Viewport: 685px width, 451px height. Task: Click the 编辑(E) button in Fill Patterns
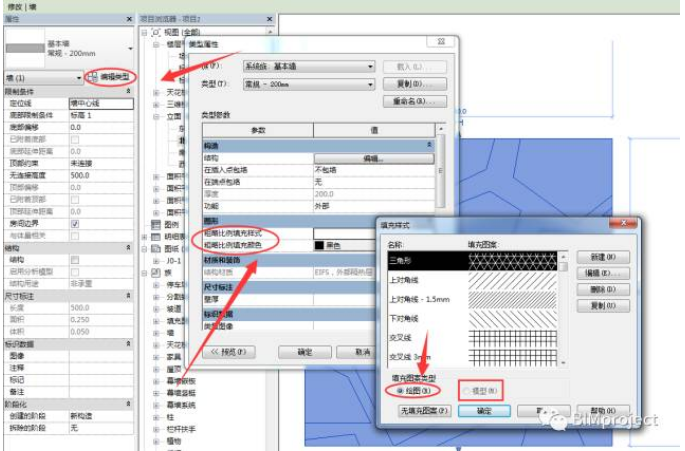[603, 273]
